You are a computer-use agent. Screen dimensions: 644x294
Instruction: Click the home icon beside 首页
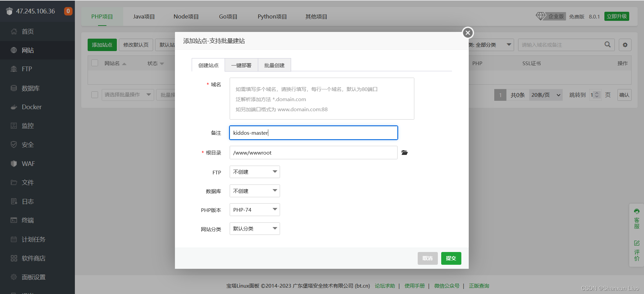pyautogui.click(x=14, y=31)
